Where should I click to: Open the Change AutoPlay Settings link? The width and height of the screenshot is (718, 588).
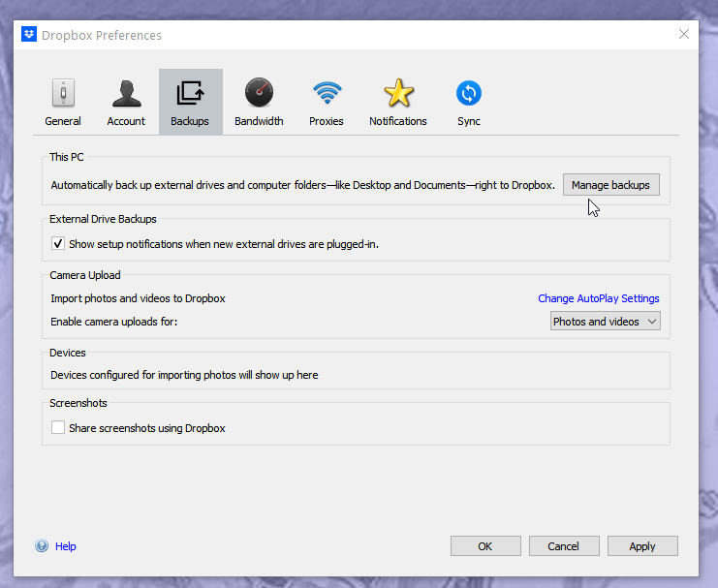click(x=598, y=298)
